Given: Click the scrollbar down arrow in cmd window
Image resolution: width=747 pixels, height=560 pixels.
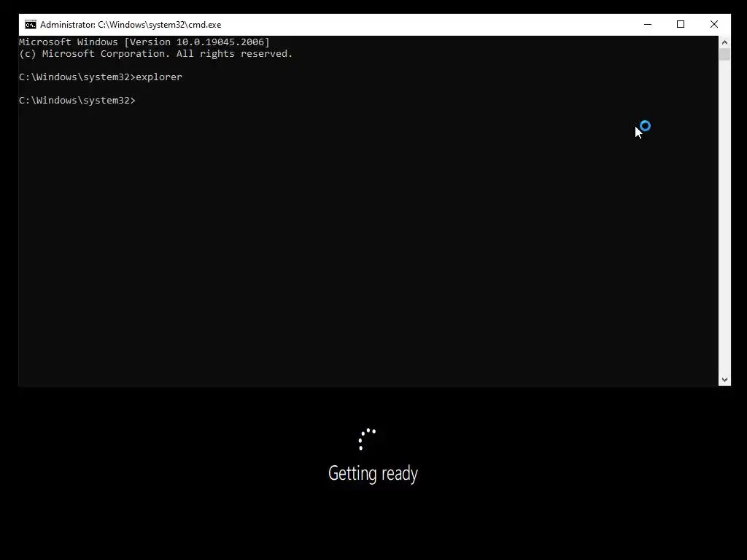Looking at the screenshot, I should (724, 379).
